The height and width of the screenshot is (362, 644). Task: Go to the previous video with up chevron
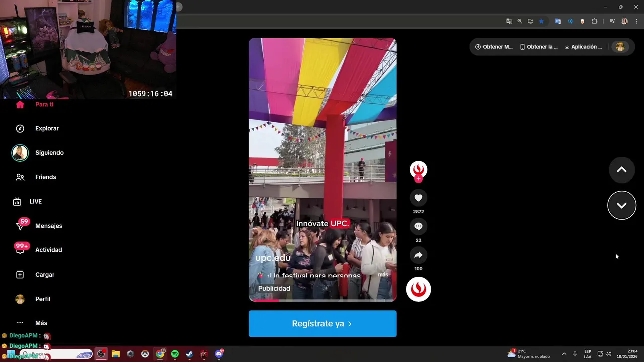[x=622, y=170]
